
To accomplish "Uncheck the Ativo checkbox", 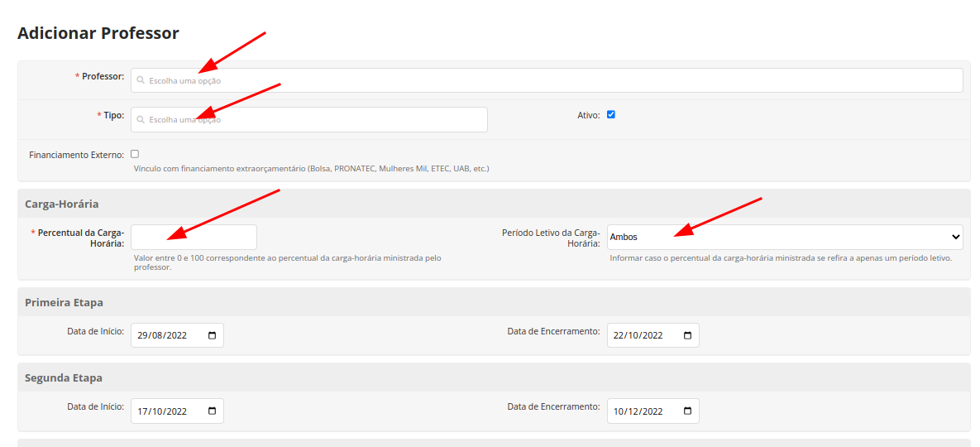I will coord(611,114).
